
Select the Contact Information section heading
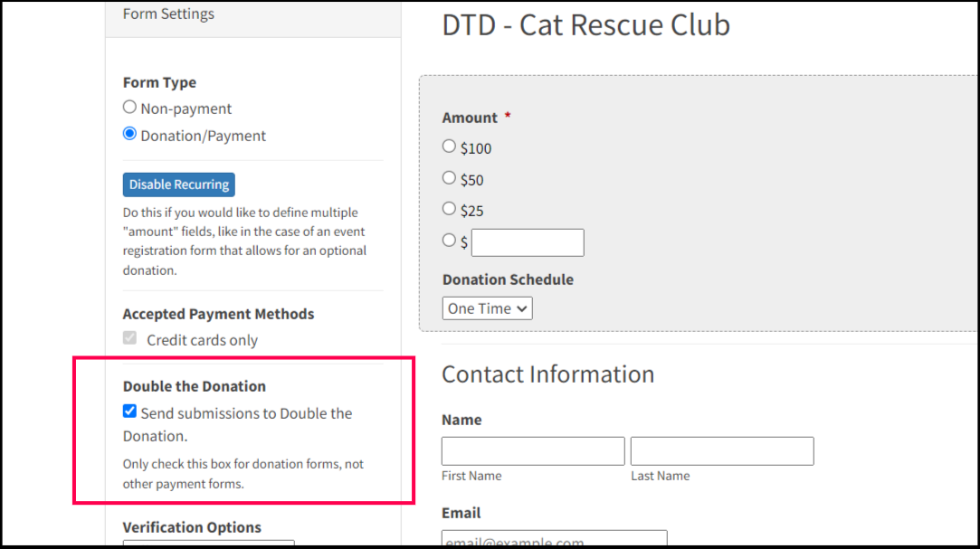[x=547, y=374]
